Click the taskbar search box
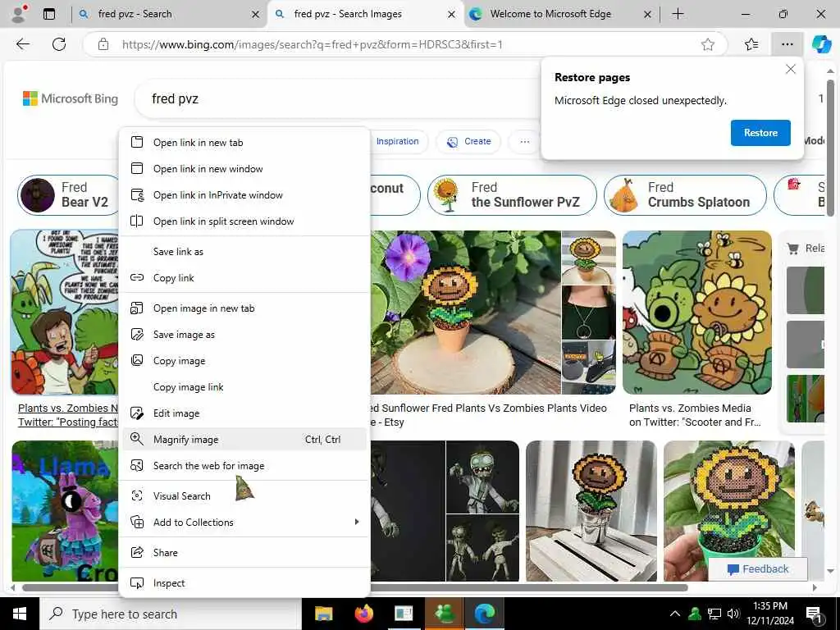The height and width of the screenshot is (630, 840). [171, 614]
